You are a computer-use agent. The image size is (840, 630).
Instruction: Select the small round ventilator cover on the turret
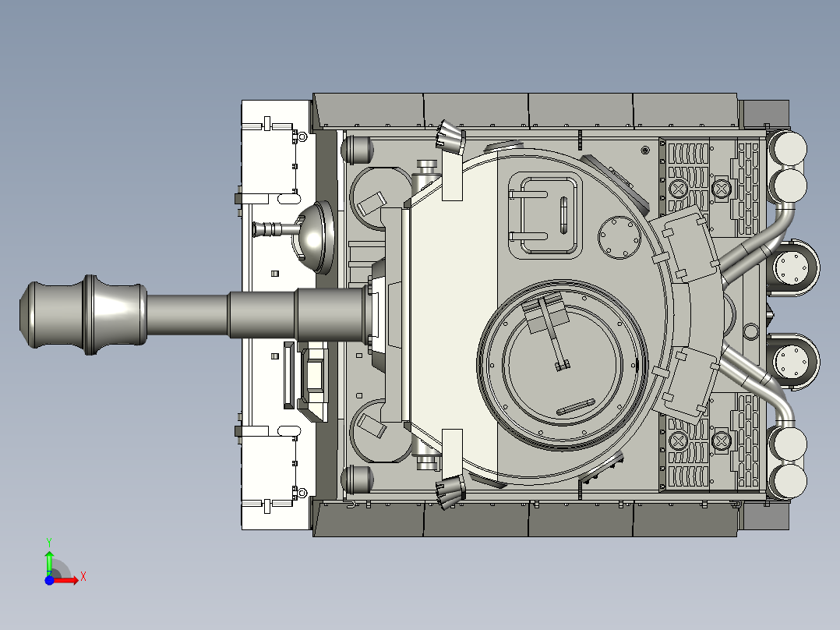click(x=619, y=238)
